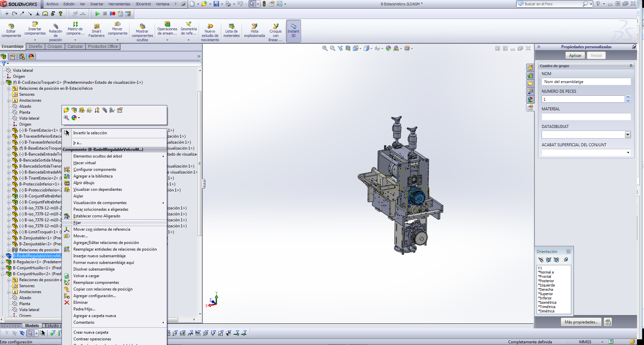Click the red record macro button

[113, 14]
